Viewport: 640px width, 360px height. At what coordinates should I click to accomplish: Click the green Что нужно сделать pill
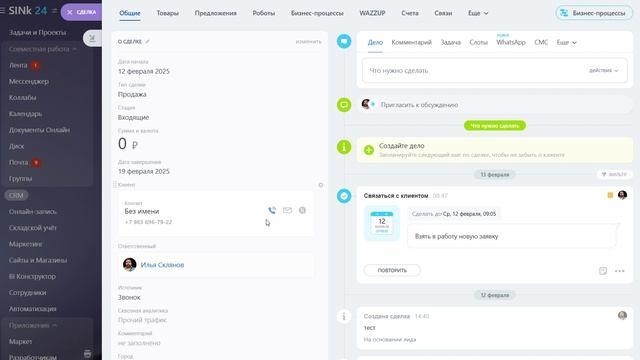click(x=495, y=126)
